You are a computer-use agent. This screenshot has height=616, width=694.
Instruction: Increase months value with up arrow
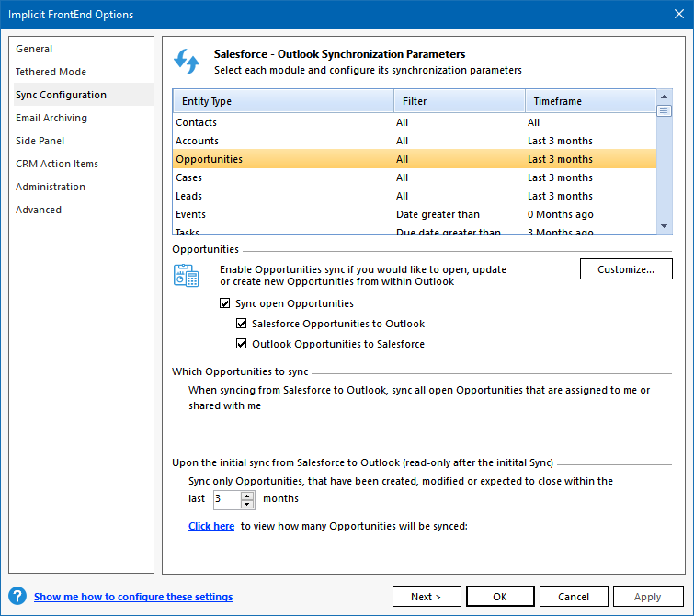tap(247, 495)
